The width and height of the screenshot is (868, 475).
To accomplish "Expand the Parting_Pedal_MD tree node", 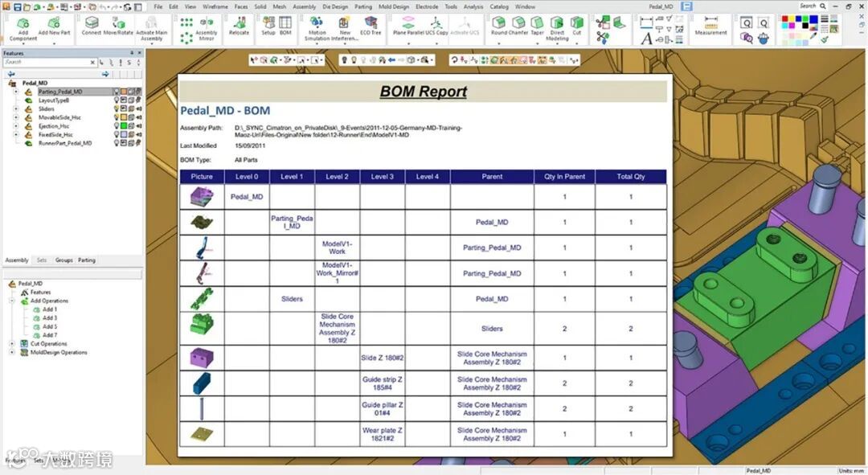I will (x=16, y=92).
